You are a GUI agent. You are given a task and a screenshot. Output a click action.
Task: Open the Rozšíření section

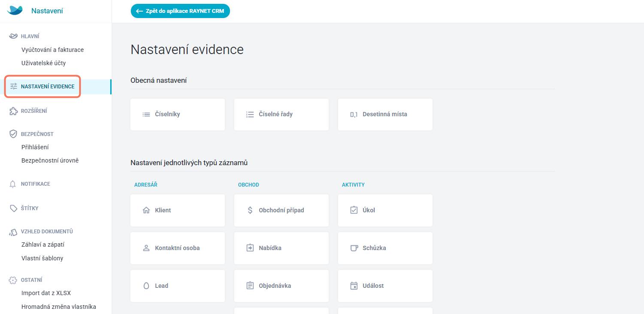point(34,111)
